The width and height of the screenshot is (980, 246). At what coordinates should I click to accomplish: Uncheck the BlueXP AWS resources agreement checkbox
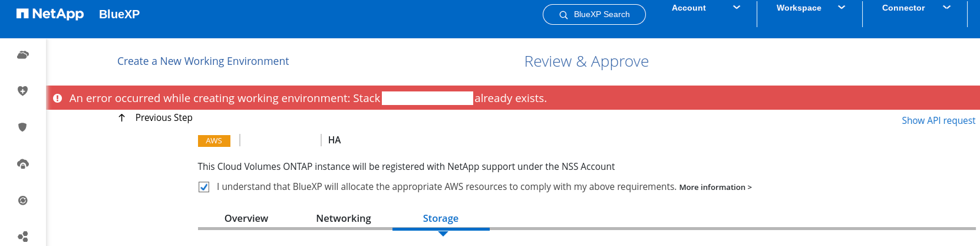(204, 187)
